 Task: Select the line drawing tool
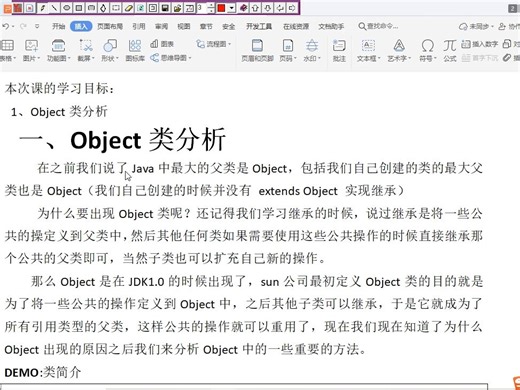pos(54,8)
